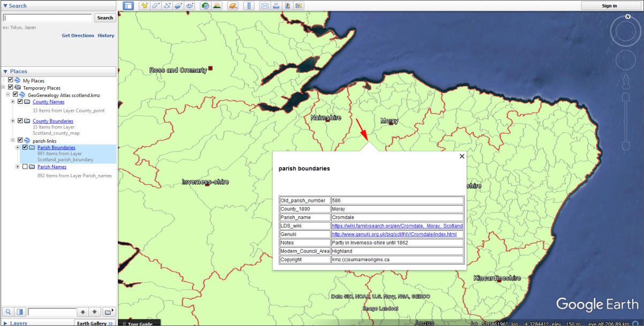Expand the Parish Names folder

point(18,166)
